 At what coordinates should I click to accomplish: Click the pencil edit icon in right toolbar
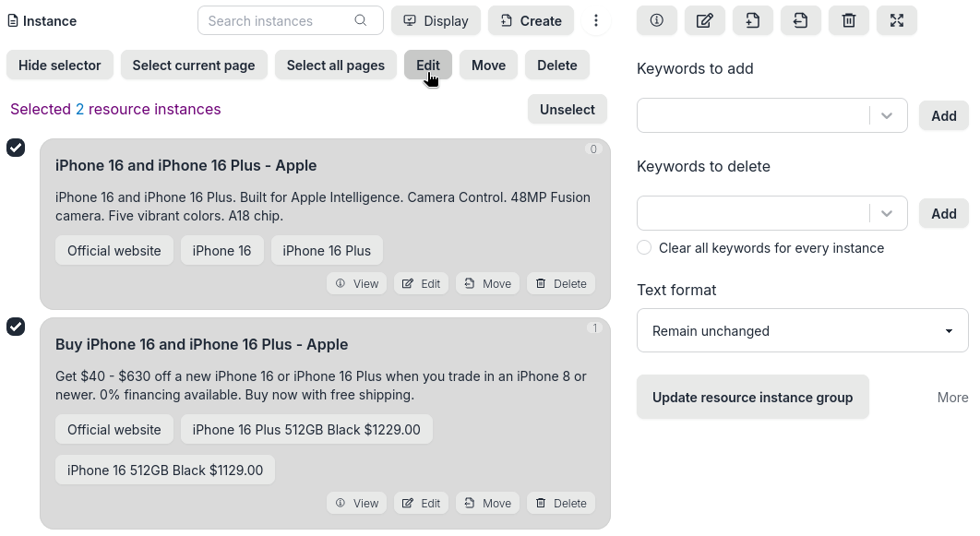tap(705, 20)
